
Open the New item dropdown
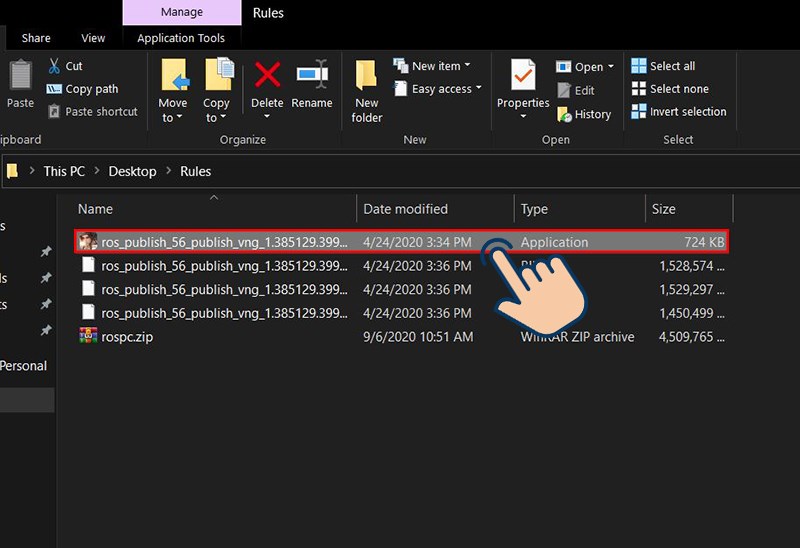coord(433,66)
